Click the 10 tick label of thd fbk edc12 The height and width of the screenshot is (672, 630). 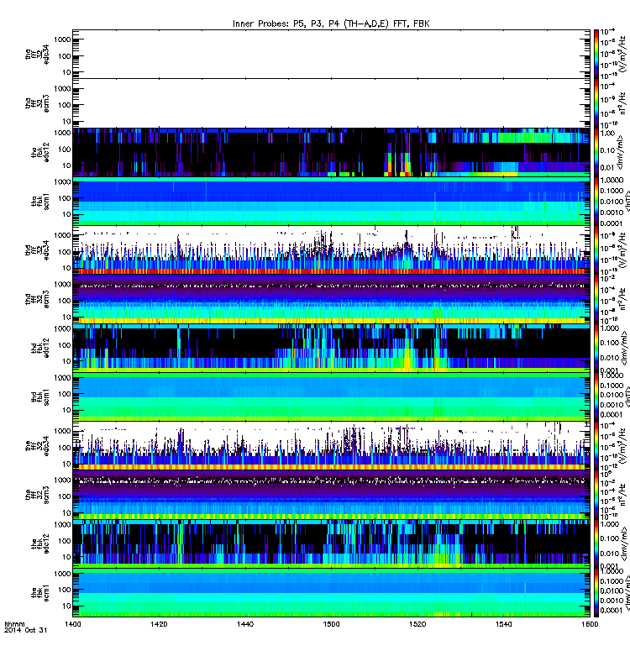point(66,361)
